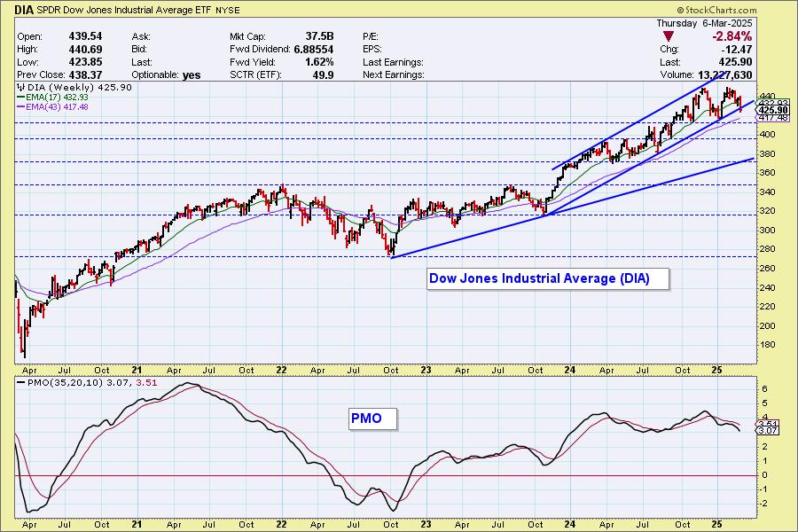Screen dimensions: 798x532
Task: Click the Fwd Yield value 1.62%
Action: (319, 62)
